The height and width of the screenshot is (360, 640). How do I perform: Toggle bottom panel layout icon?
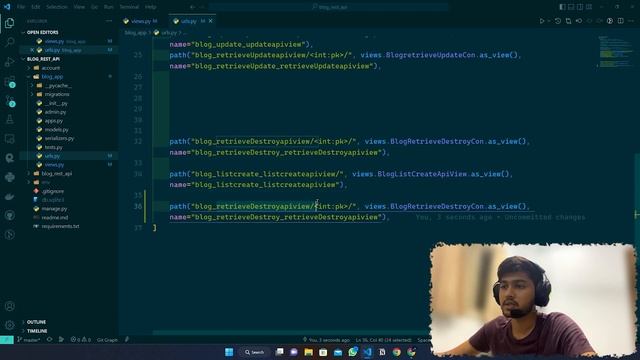571,7
